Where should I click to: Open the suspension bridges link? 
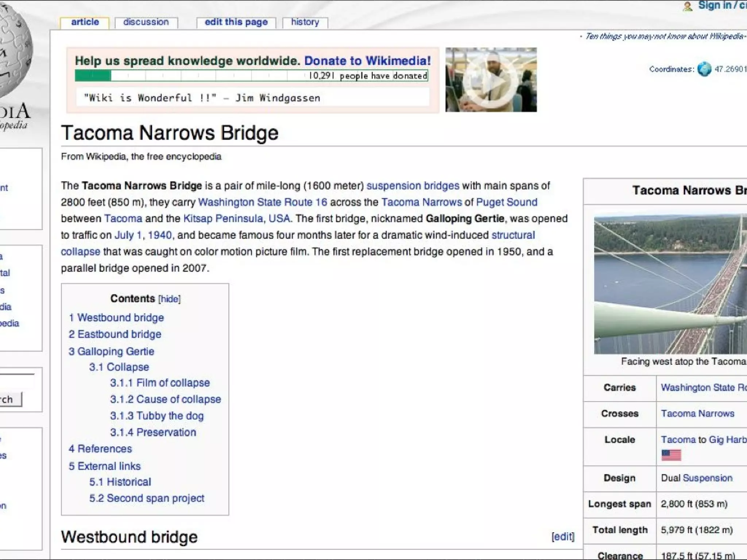[x=413, y=186]
